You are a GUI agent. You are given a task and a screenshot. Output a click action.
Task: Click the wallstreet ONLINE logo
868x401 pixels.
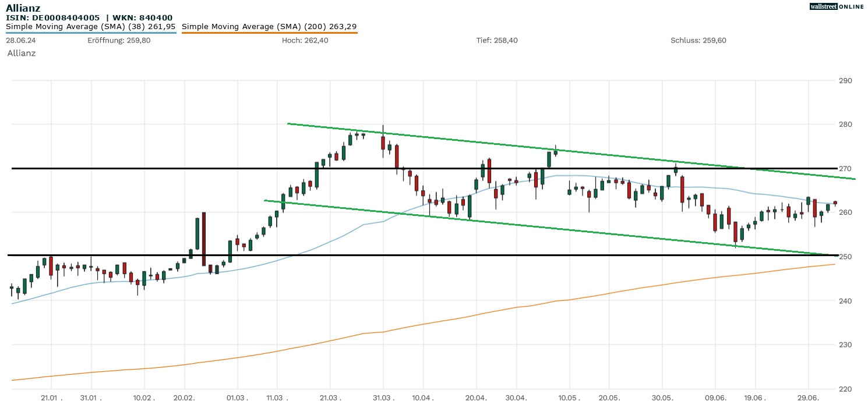point(837,6)
